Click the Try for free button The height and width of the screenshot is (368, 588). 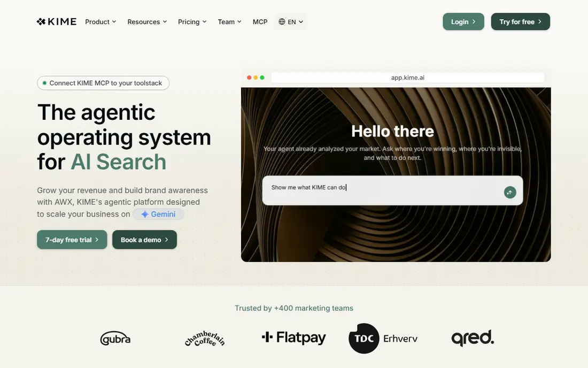(x=520, y=22)
